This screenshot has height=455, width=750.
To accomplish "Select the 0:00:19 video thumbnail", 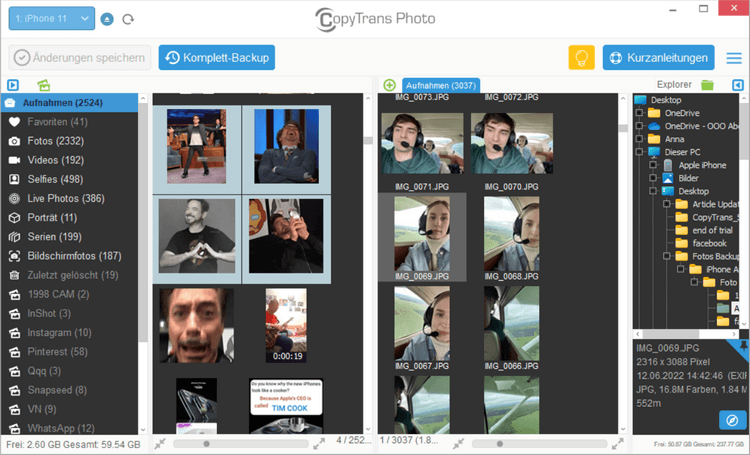I will pyautogui.click(x=286, y=325).
